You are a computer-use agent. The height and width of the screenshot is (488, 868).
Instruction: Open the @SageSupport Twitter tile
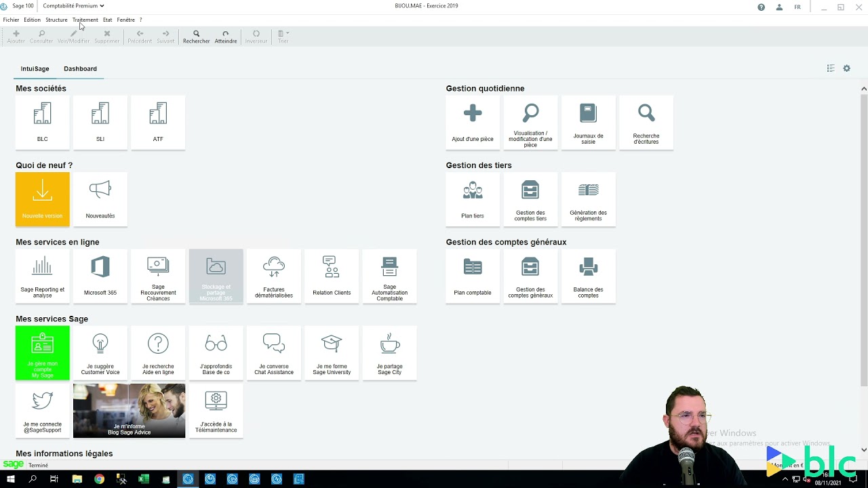[x=42, y=411]
